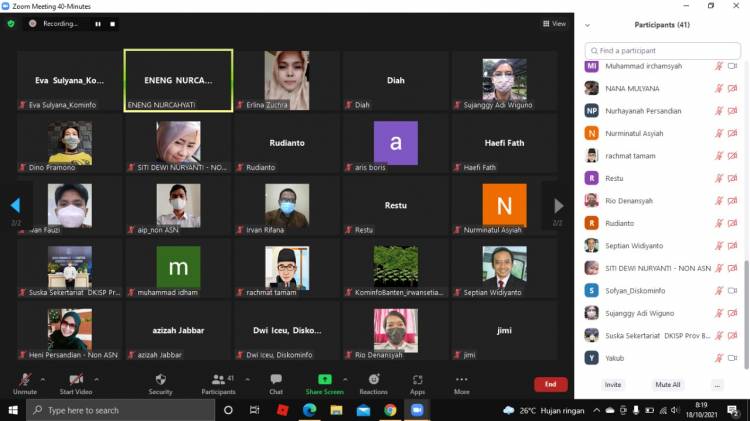Click the Invite button
The width and height of the screenshot is (750, 421).
pos(612,384)
